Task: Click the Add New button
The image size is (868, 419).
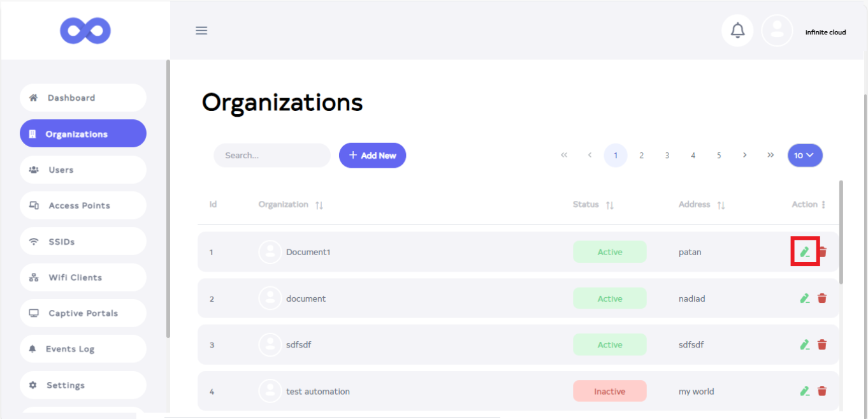Action: 372,156
